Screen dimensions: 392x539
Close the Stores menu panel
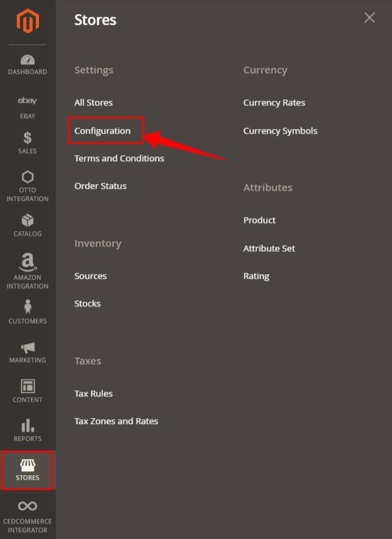pyautogui.click(x=370, y=17)
